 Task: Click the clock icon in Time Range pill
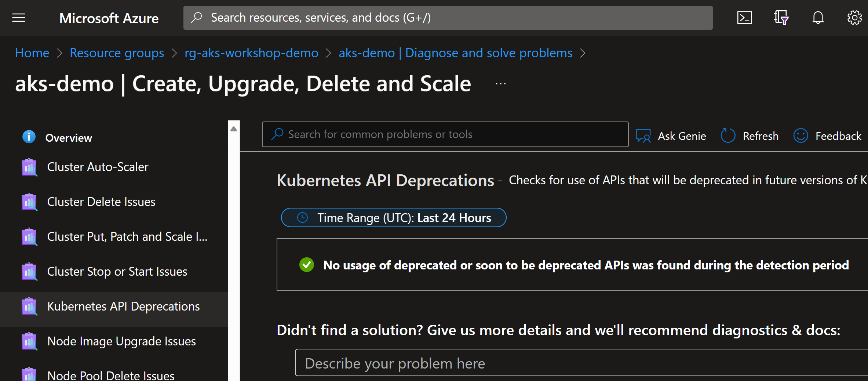(302, 218)
